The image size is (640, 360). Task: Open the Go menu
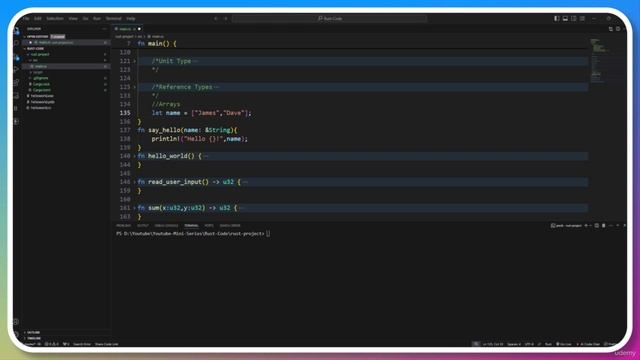pos(85,18)
